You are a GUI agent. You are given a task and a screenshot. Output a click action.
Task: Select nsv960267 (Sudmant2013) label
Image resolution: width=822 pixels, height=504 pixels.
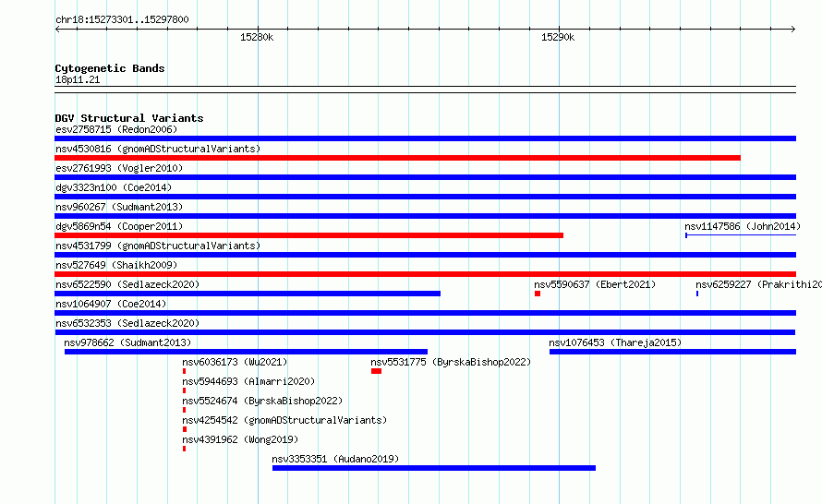click(119, 207)
